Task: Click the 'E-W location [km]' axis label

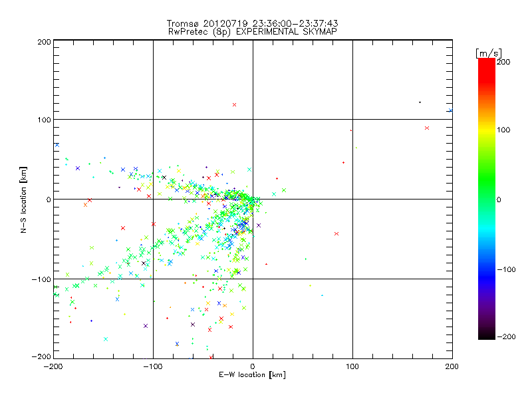Action: (252, 375)
